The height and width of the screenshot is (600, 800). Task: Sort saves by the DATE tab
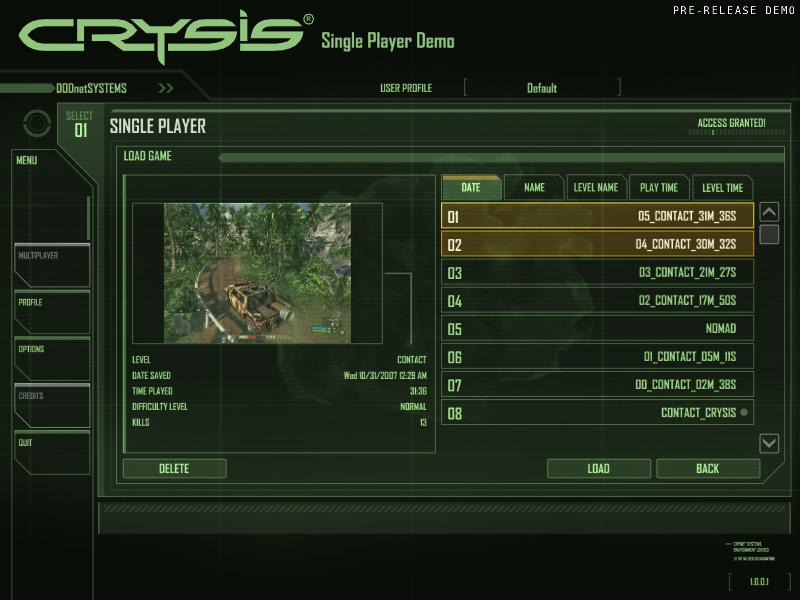[471, 187]
